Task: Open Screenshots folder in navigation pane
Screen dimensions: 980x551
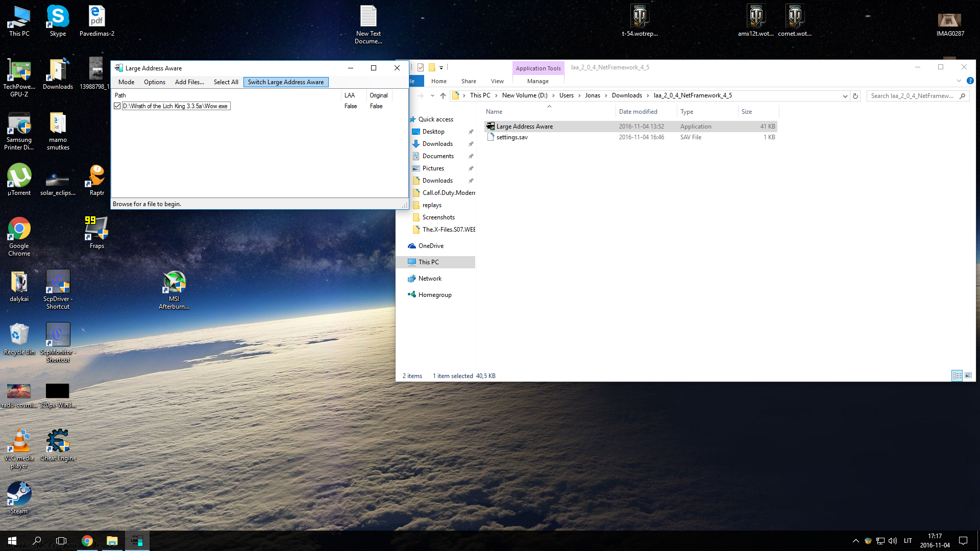Action: (x=438, y=217)
